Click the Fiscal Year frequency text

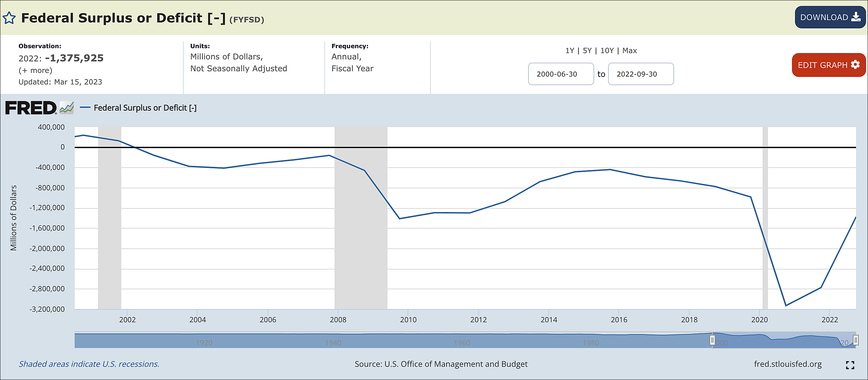point(352,69)
